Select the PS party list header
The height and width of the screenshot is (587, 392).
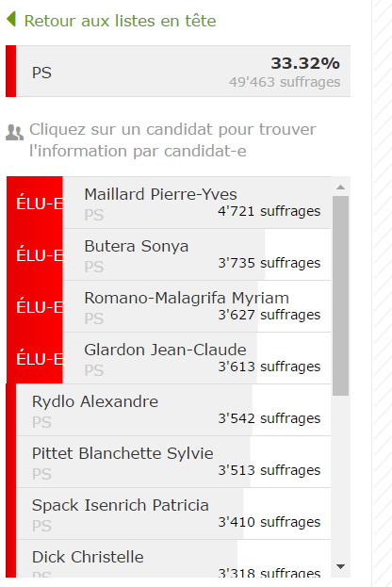pos(178,72)
